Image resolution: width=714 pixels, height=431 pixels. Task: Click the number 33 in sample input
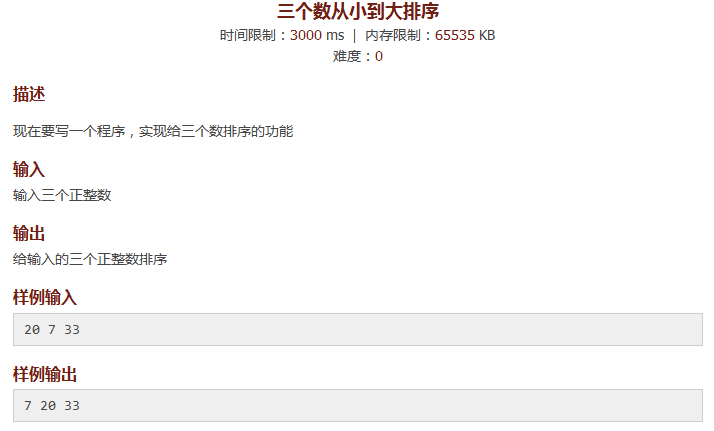[71, 330]
